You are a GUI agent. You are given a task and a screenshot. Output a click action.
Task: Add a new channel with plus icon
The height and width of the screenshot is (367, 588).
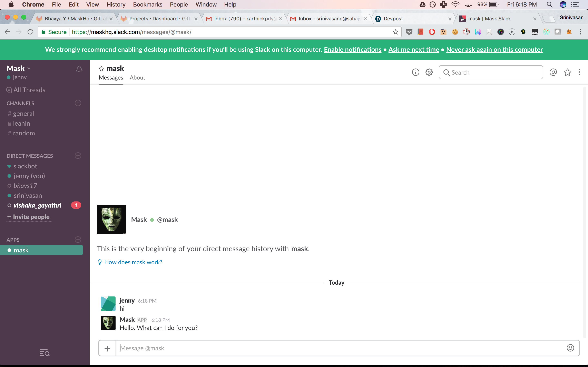(x=78, y=103)
